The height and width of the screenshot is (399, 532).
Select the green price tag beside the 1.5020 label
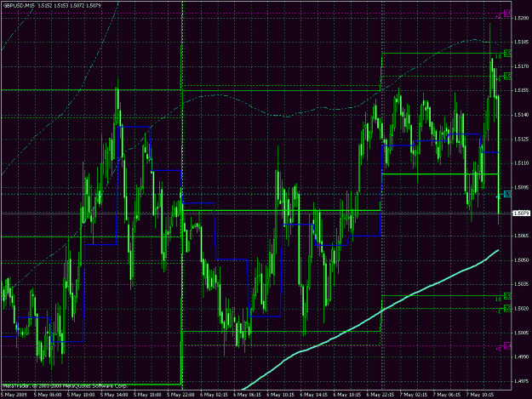[507, 309]
